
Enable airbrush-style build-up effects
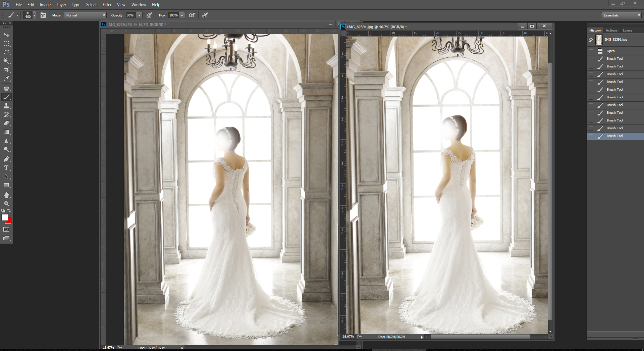pos(192,15)
